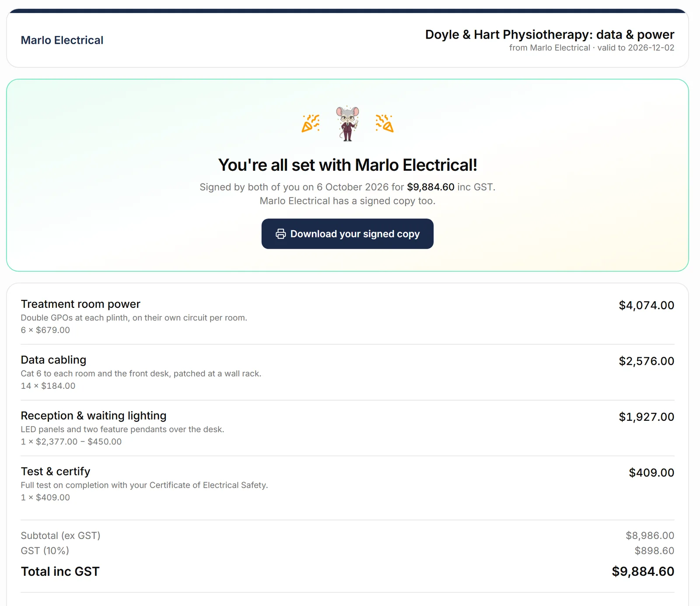Click the 'Reception & waiting lighting' item title

coord(94,416)
